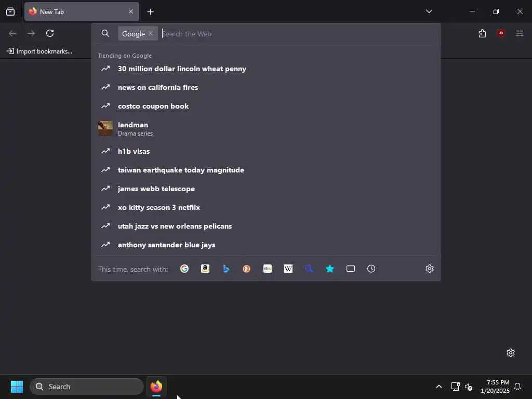
Task: Click the Windows taskbar Search box
Action: pyautogui.click(x=87, y=387)
